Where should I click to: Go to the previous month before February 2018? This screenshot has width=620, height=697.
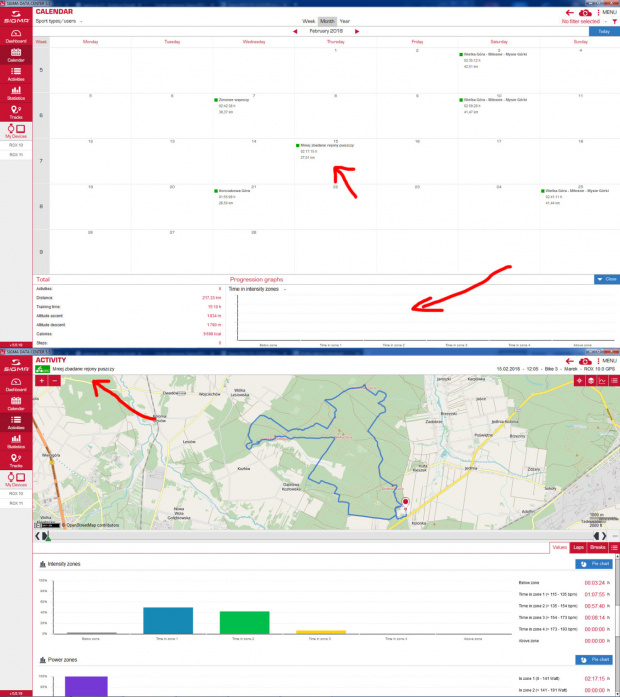pos(295,31)
